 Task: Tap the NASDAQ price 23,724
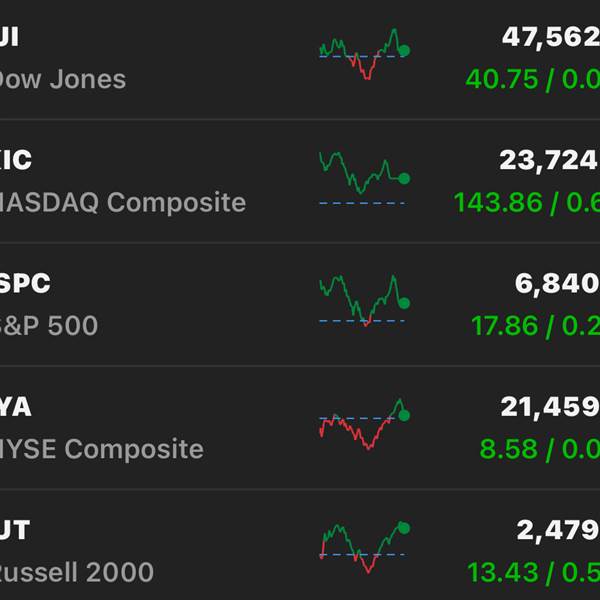pyautogui.click(x=549, y=160)
